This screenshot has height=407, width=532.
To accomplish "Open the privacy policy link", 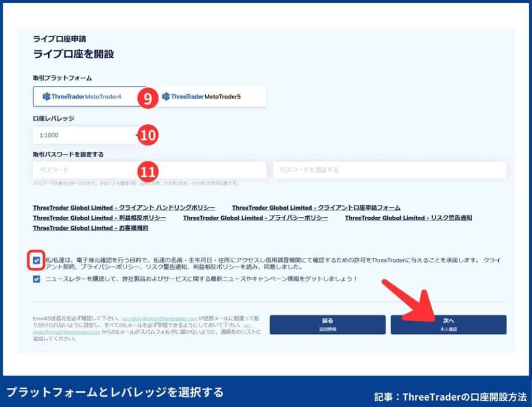I will point(256,218).
